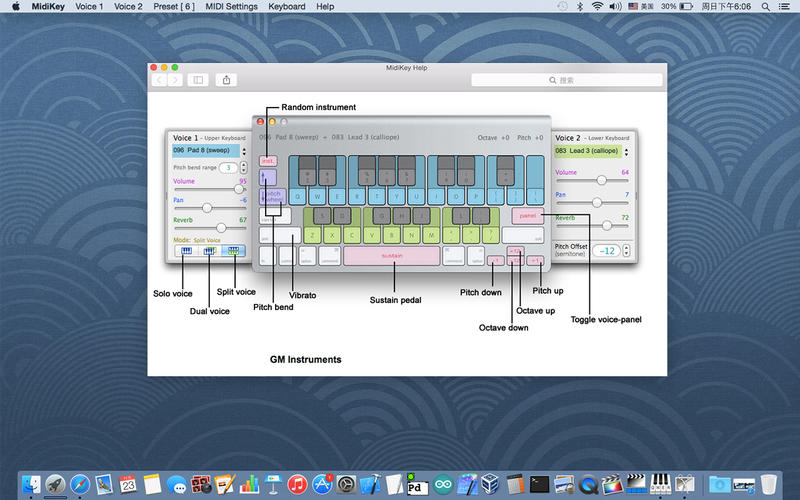Toggle voice-panel with the pink panel key

(529, 215)
